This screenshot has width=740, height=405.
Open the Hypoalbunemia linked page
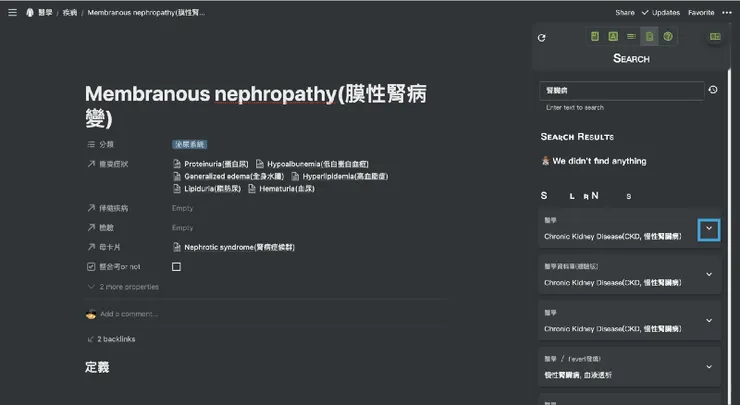312,164
